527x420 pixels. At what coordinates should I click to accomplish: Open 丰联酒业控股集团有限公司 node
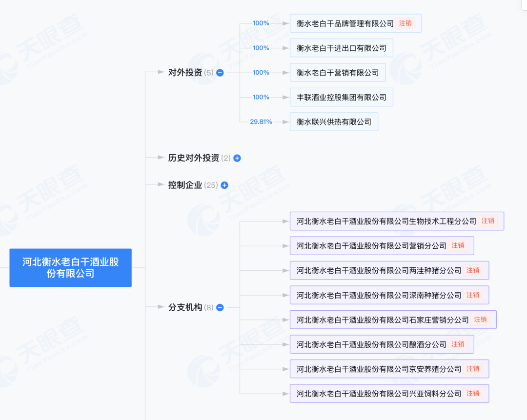coord(342,97)
